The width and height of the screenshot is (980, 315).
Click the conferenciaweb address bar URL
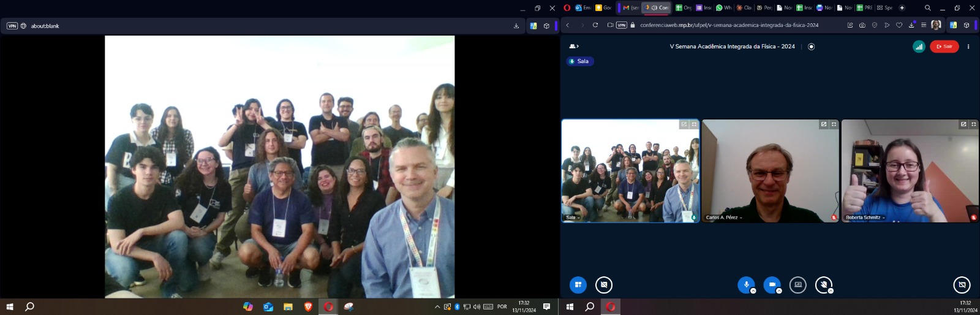pyautogui.click(x=729, y=25)
